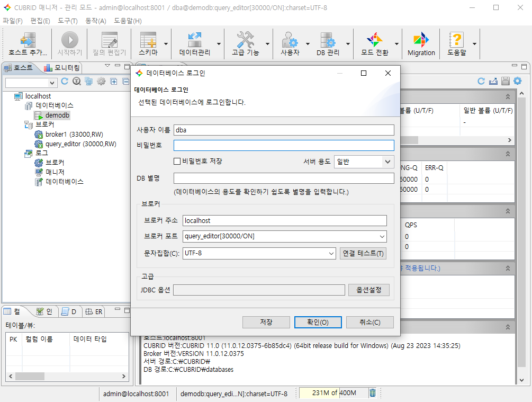Click the search icon in host panel toolbar
The height and width of the screenshot is (402, 532).
[77, 82]
